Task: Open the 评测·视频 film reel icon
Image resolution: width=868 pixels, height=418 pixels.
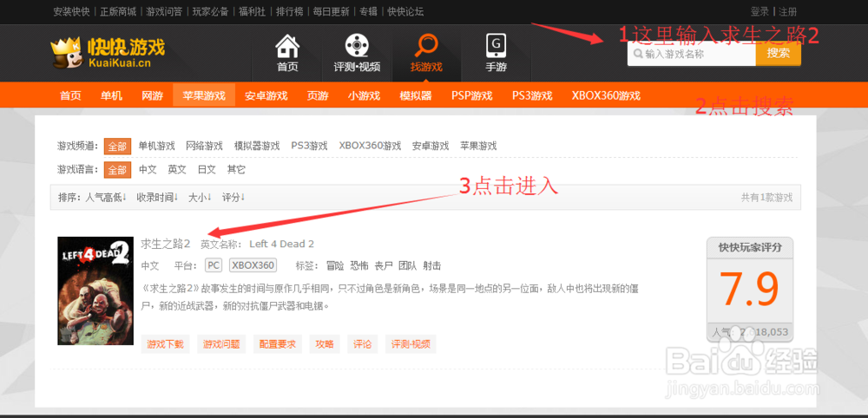Action: click(x=357, y=45)
